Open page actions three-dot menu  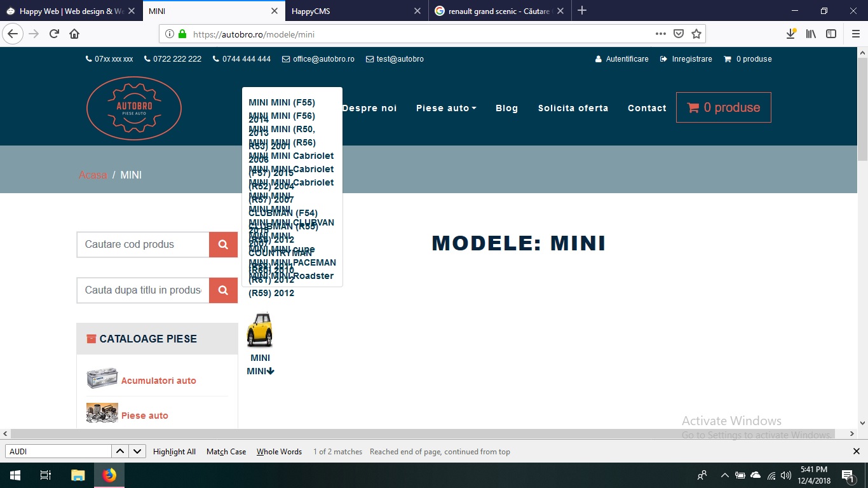point(661,34)
